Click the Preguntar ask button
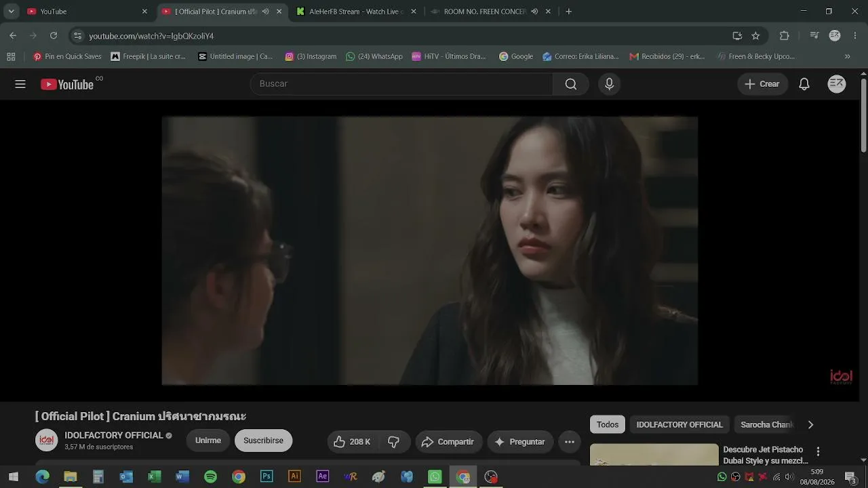 [x=520, y=442]
